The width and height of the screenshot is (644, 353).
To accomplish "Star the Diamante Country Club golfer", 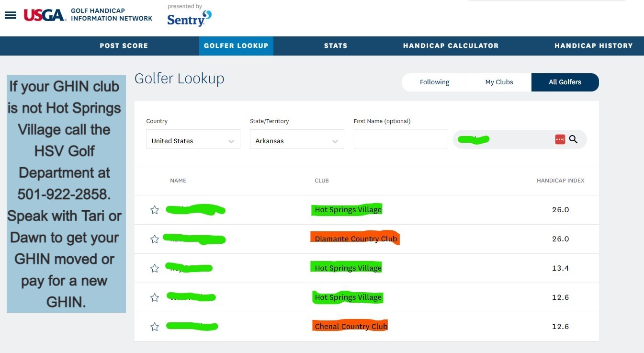I will [155, 239].
